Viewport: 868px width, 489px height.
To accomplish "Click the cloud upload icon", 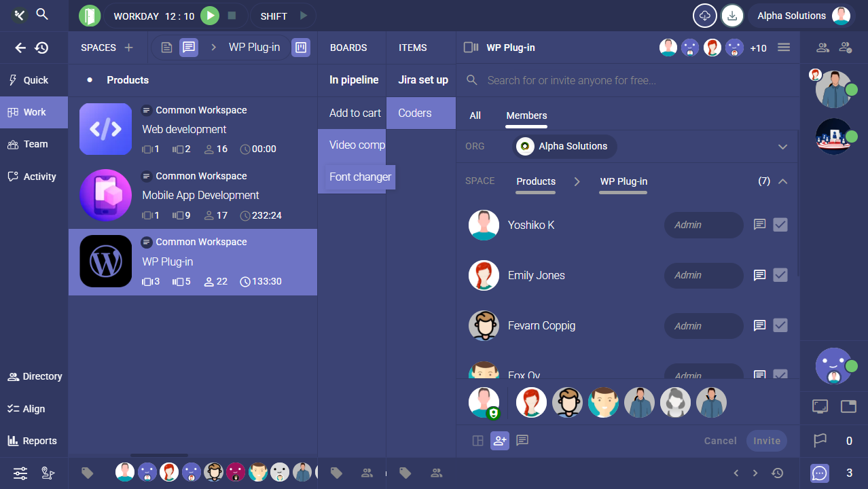I will pyautogui.click(x=704, y=16).
